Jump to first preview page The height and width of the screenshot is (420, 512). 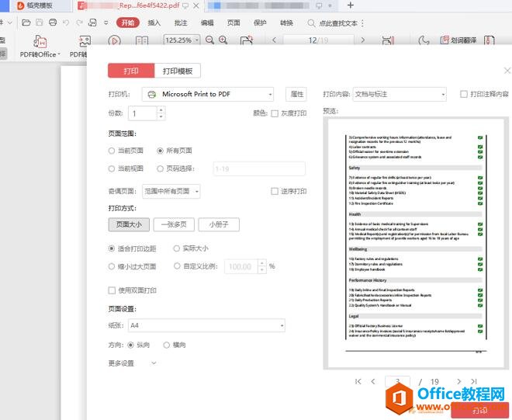point(358,381)
